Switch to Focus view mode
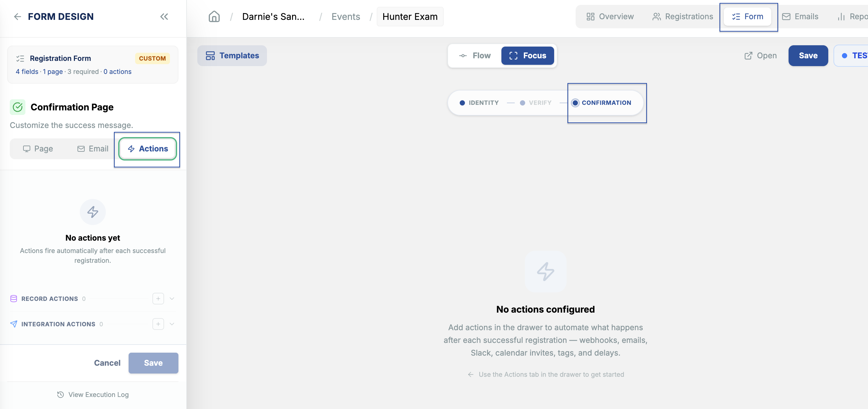The width and height of the screenshot is (868, 409). (x=528, y=56)
